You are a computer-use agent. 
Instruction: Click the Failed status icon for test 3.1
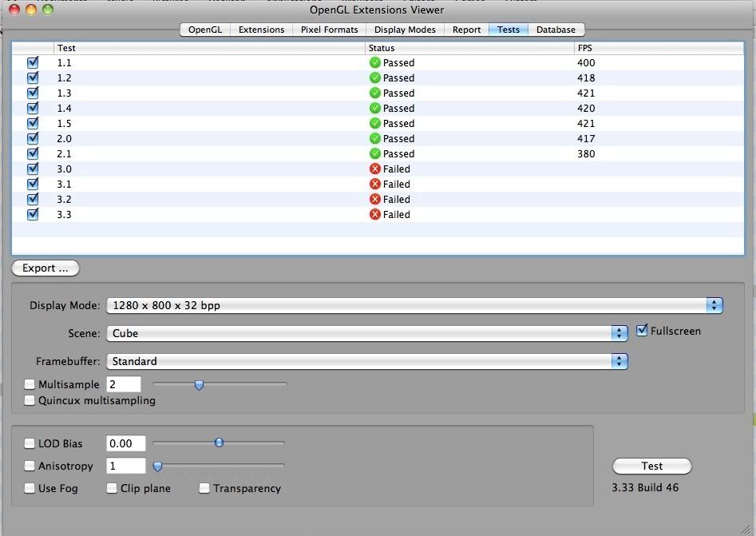(x=374, y=184)
